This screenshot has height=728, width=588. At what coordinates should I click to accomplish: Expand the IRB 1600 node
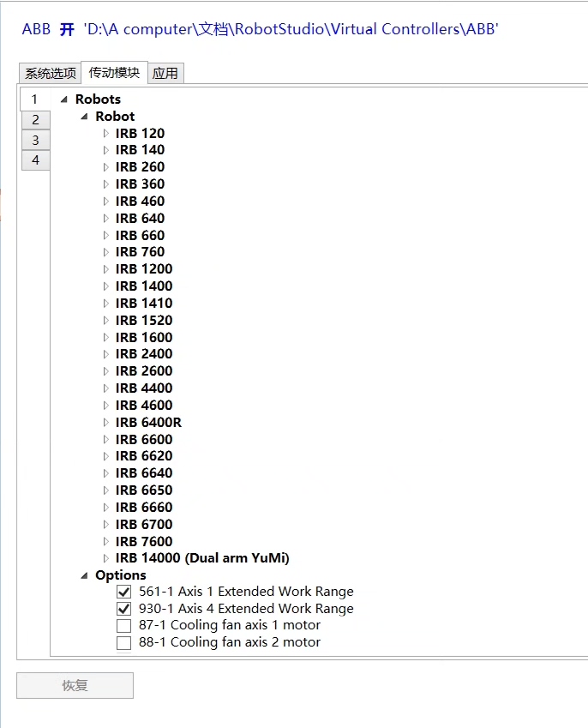click(x=105, y=338)
